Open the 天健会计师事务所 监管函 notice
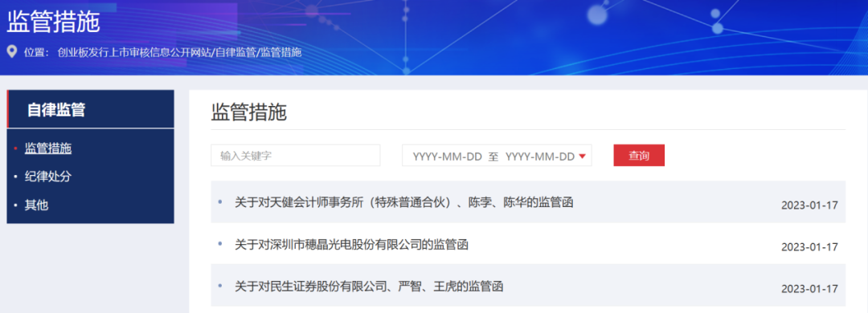 (x=403, y=202)
